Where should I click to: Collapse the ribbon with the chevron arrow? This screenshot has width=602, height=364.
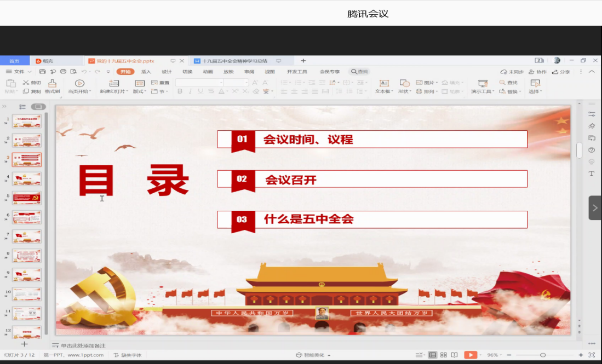[592, 72]
